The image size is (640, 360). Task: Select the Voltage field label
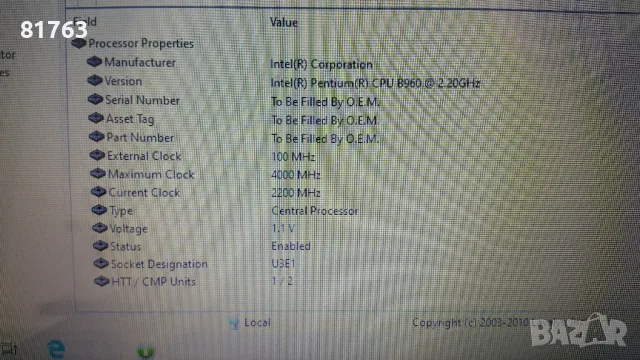point(129,229)
